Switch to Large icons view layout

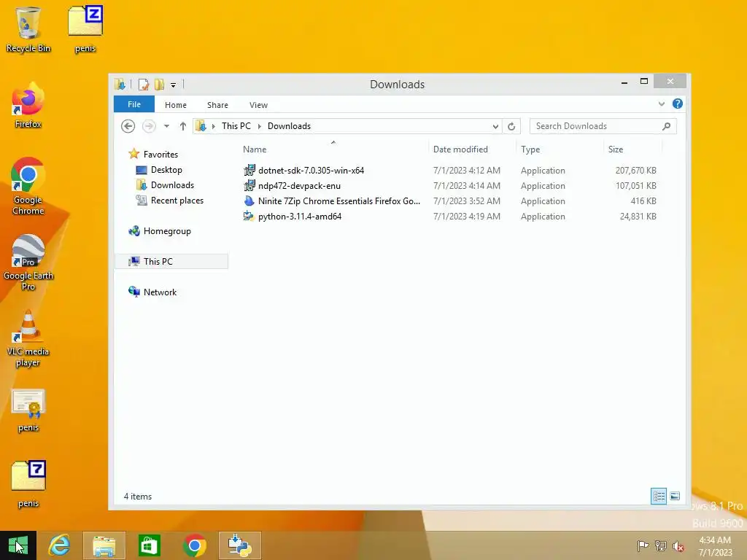[675, 496]
